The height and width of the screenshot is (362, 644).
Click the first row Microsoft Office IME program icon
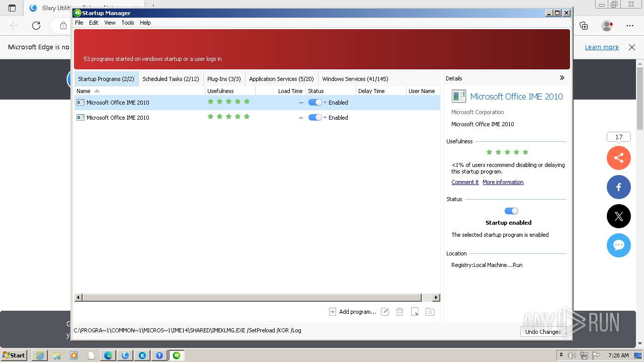click(x=80, y=103)
